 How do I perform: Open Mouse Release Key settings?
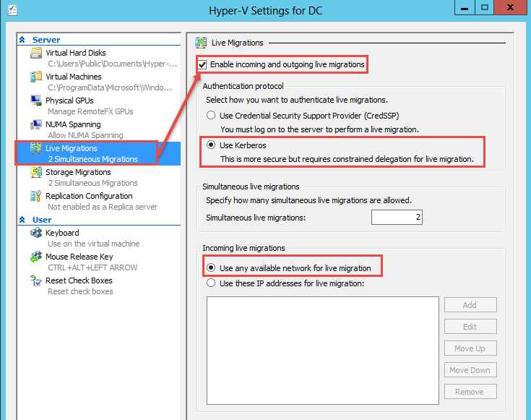(79, 257)
